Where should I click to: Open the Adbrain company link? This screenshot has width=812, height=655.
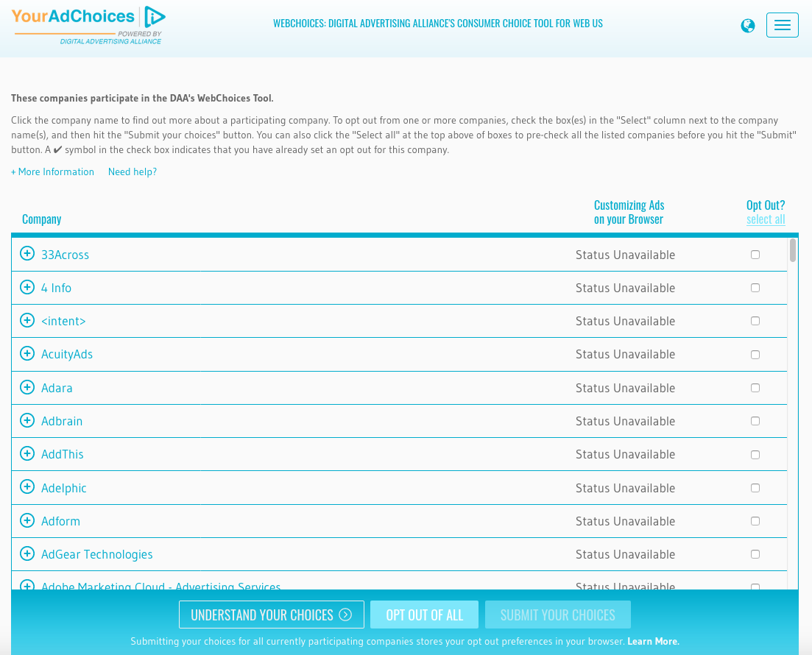62,421
